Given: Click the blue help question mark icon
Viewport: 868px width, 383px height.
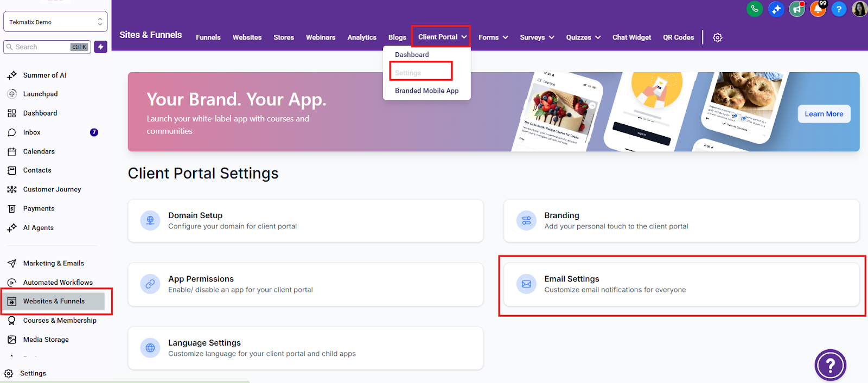Looking at the screenshot, I should pyautogui.click(x=839, y=9).
